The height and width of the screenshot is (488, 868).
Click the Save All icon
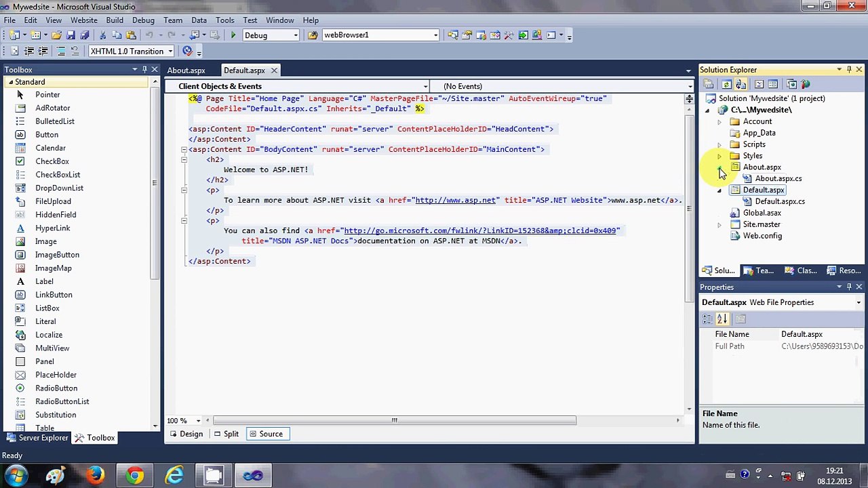(x=85, y=35)
